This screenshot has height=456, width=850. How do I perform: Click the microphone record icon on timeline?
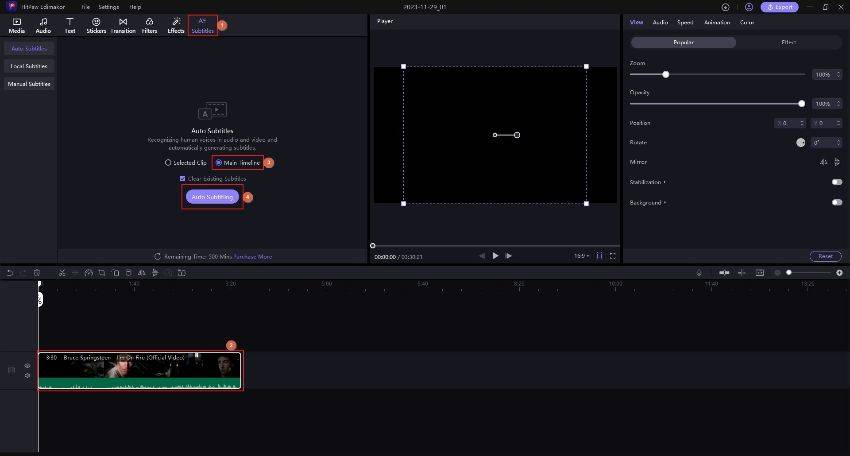click(x=700, y=272)
